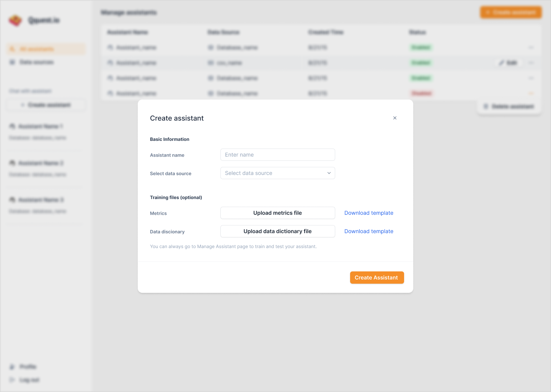Click the avatar icon beside Assistant Name 1
Screen dimensions: 551x392
click(x=13, y=126)
